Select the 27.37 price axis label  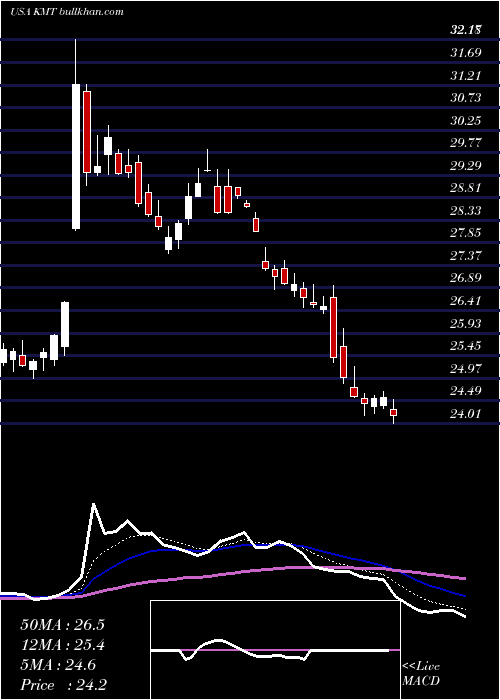[x=466, y=256]
